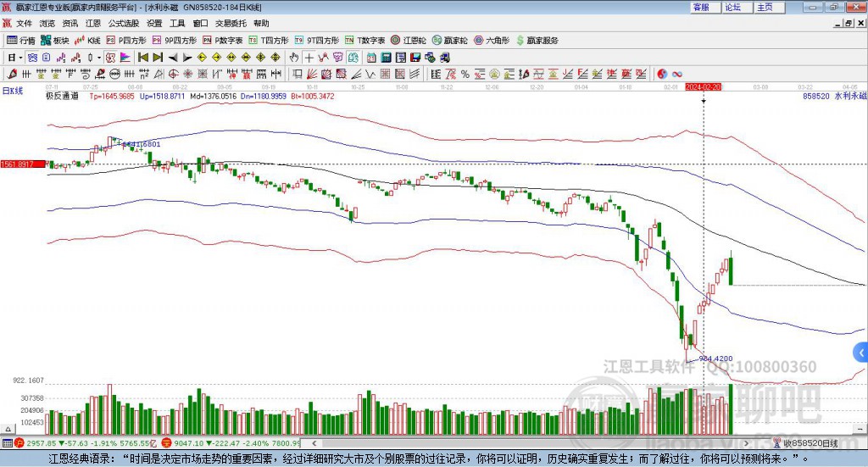
Task: Select the 2024-02-20 date marker
Action: point(703,86)
